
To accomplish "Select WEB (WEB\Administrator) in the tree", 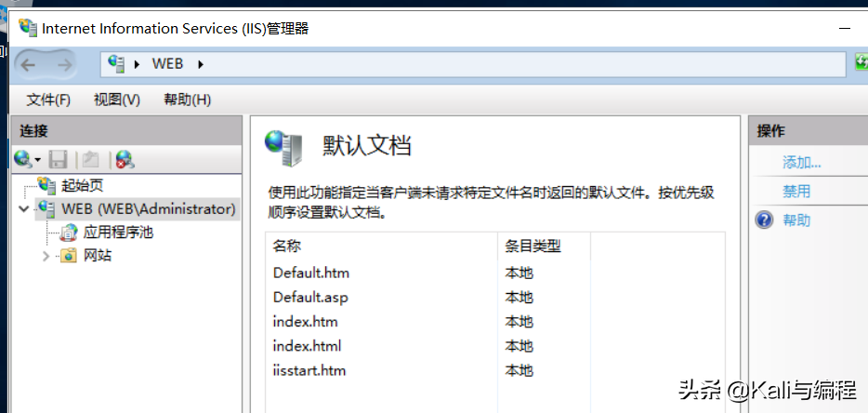I will click(149, 209).
